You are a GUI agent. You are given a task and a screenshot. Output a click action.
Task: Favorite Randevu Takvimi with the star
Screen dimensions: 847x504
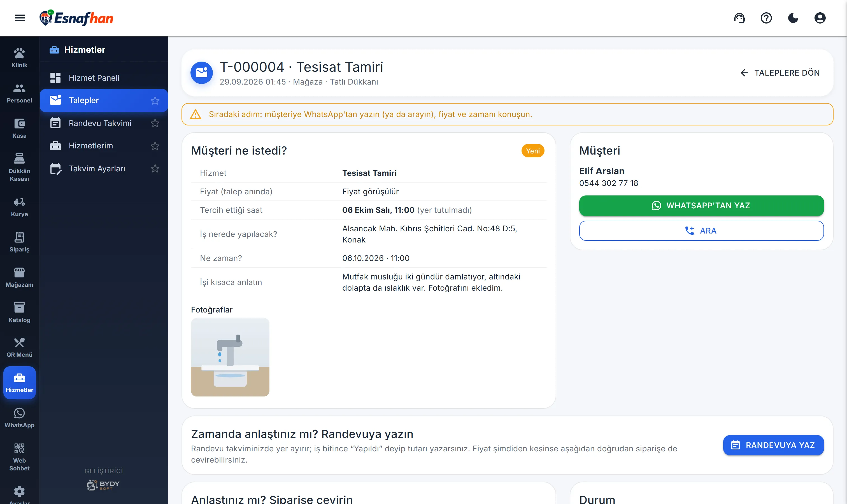155,123
